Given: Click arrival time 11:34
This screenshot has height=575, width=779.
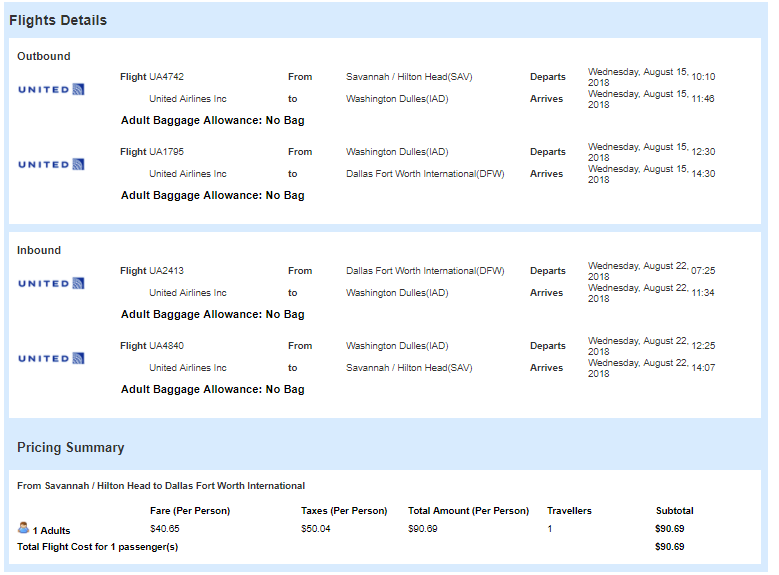Looking at the screenshot, I should point(703,293).
